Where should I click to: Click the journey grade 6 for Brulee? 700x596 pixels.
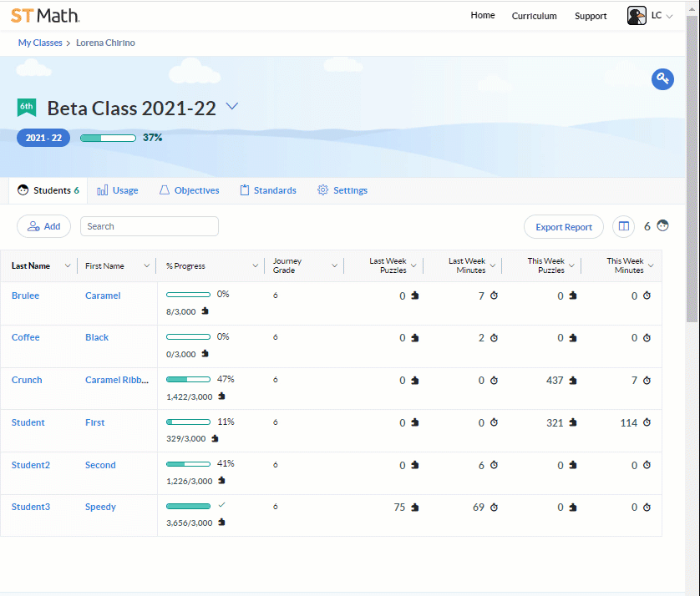(x=276, y=295)
